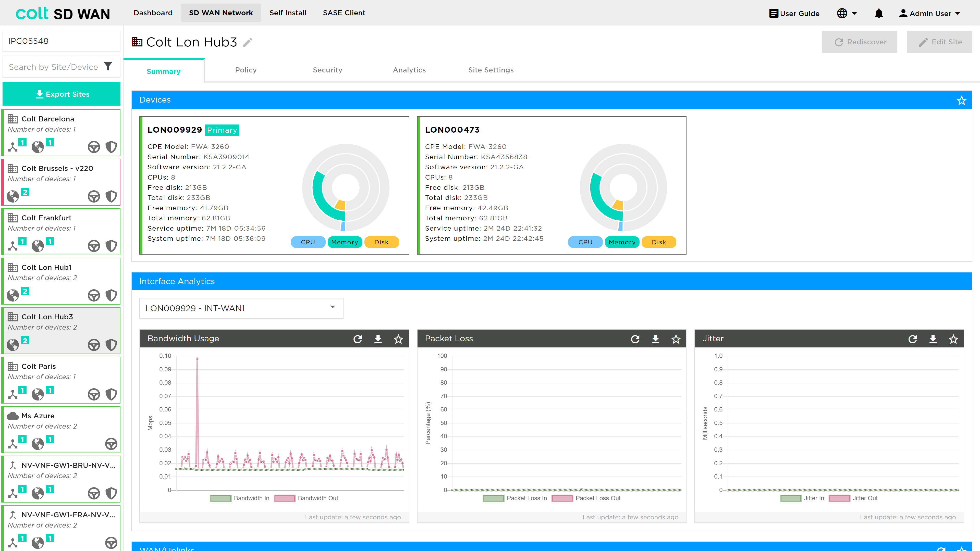The width and height of the screenshot is (980, 551).
Task: Click the Edit Site button
Action: 939,42
